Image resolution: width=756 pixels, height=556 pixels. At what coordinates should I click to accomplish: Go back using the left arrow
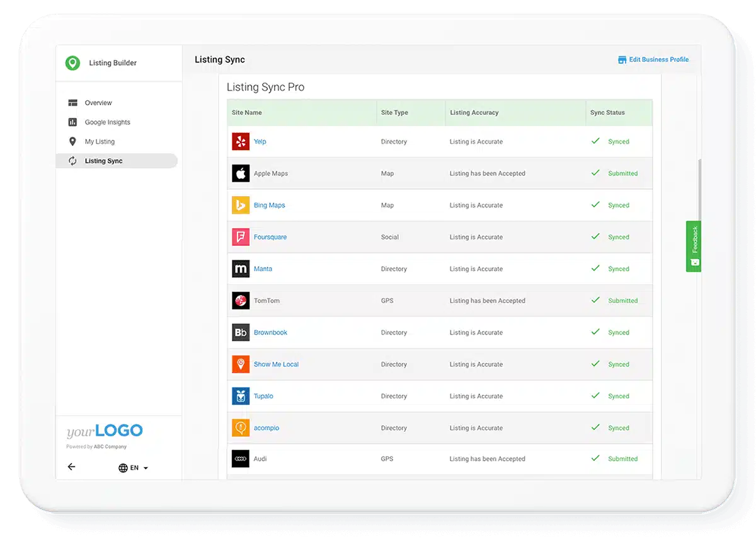pos(72,467)
